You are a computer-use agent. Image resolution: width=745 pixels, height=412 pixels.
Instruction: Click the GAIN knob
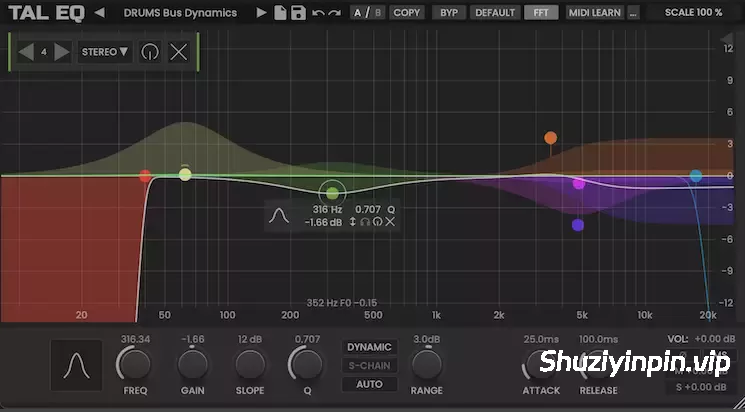(x=192, y=364)
